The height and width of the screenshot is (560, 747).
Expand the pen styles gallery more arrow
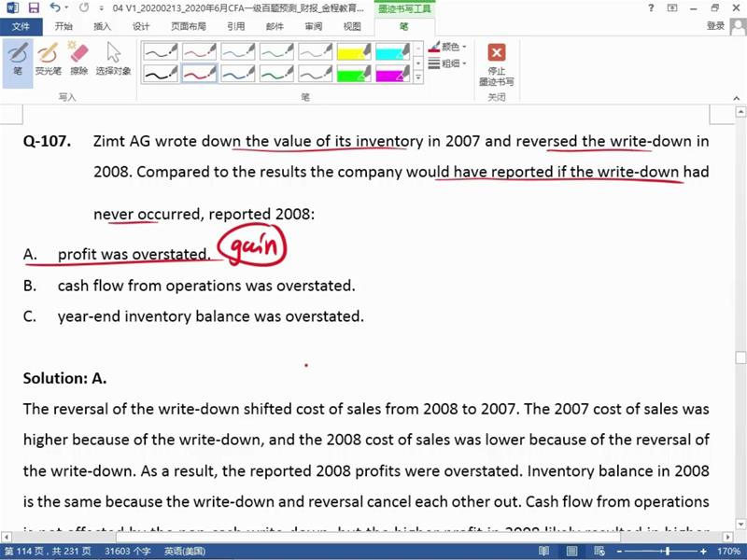[x=417, y=78]
